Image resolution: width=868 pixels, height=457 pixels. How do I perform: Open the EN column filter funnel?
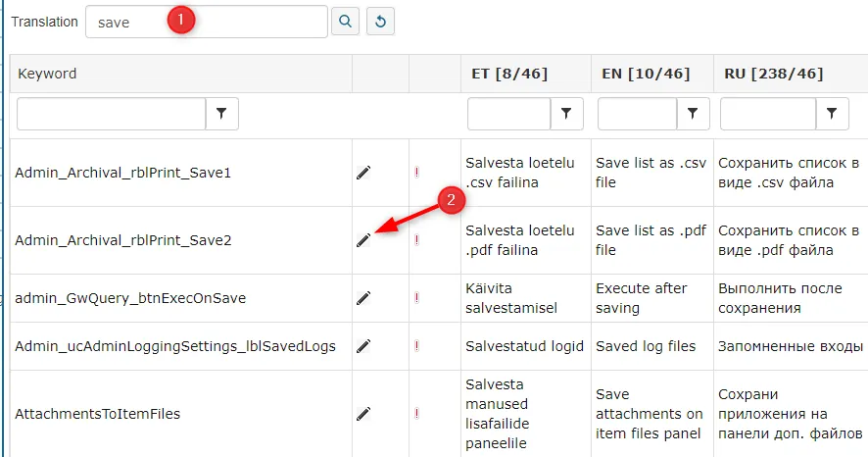click(693, 114)
